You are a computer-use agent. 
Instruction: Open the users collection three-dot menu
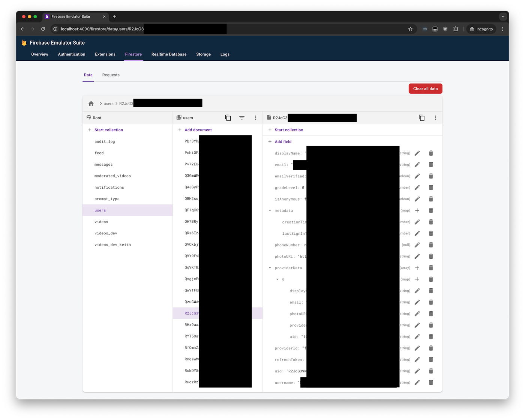pyautogui.click(x=256, y=118)
